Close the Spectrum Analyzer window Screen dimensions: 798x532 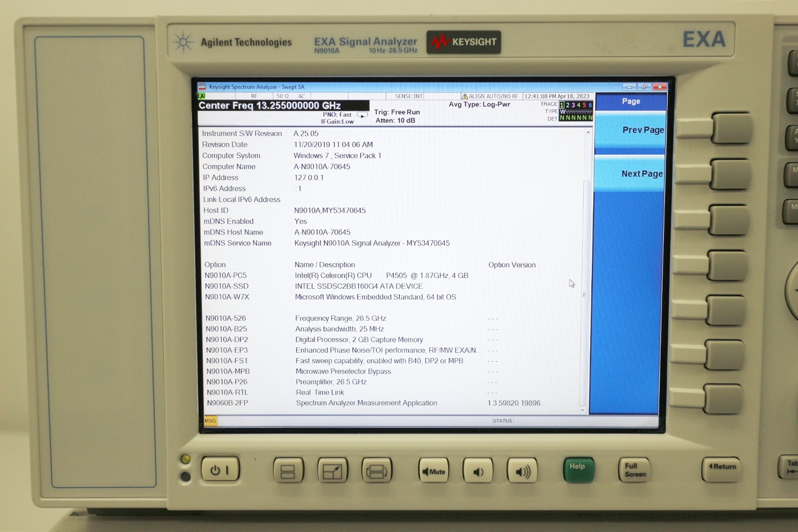click(660, 87)
